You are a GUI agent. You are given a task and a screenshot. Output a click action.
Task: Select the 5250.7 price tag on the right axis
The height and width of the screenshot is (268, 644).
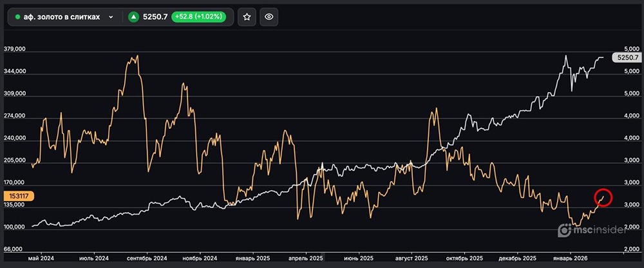coord(627,57)
